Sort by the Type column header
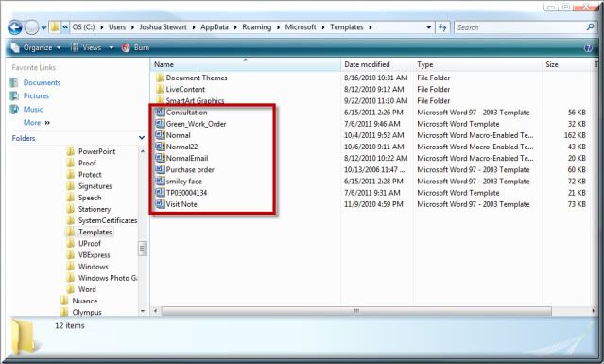Viewport: 604px width, 364px height. coord(477,64)
